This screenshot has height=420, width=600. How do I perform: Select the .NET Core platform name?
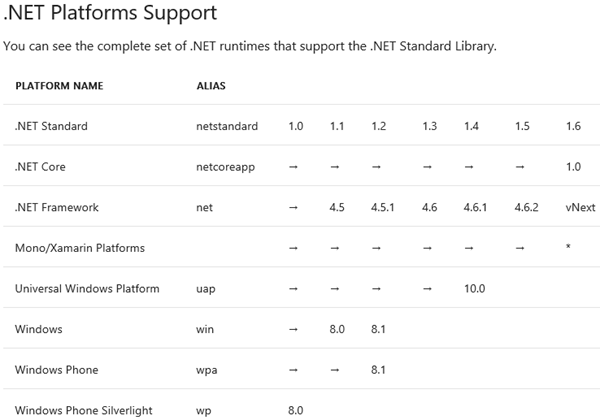point(41,167)
